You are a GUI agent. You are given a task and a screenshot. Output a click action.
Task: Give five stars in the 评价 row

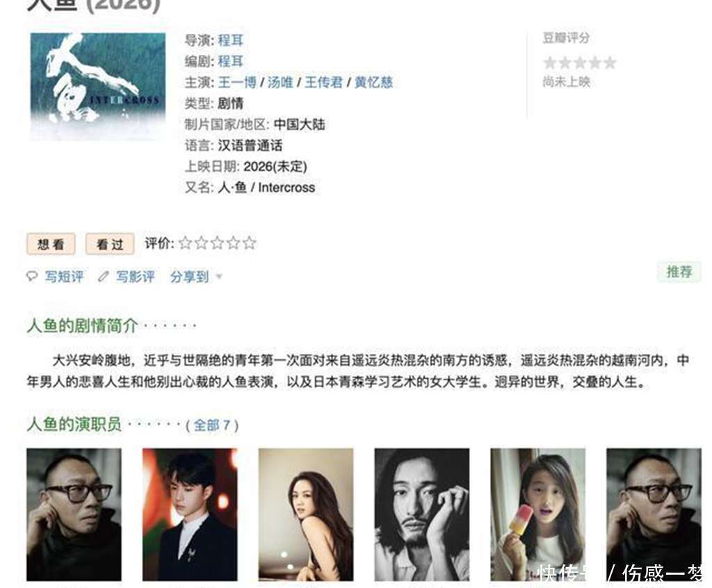click(x=250, y=243)
